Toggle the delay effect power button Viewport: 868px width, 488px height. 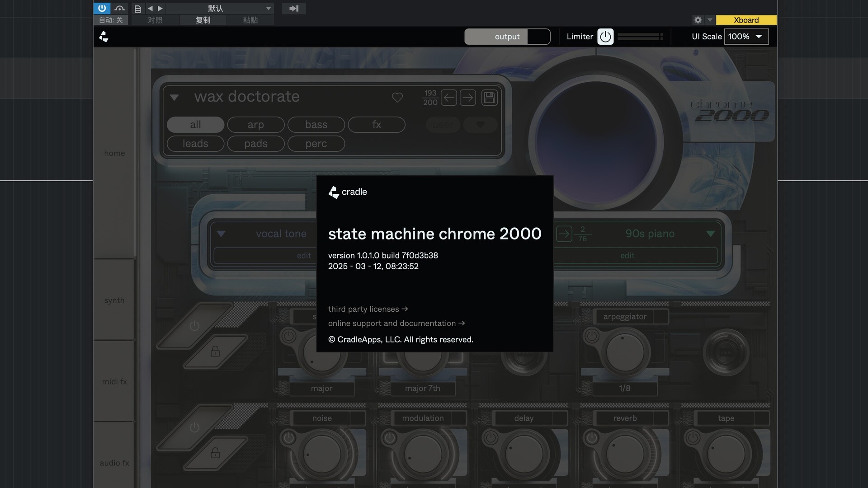[491, 437]
